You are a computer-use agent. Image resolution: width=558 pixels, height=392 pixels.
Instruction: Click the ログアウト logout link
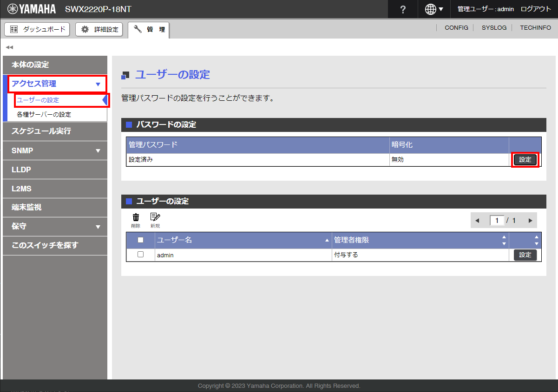(536, 9)
